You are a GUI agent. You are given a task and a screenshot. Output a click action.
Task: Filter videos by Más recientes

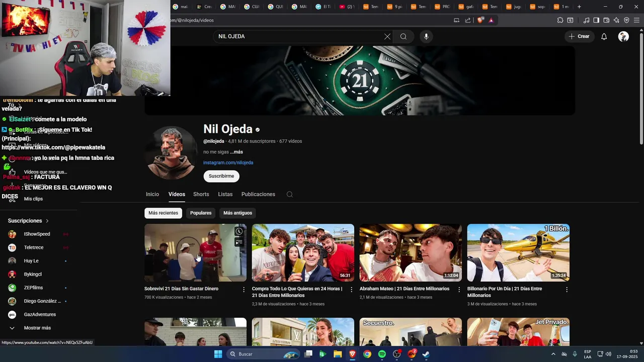click(x=163, y=213)
